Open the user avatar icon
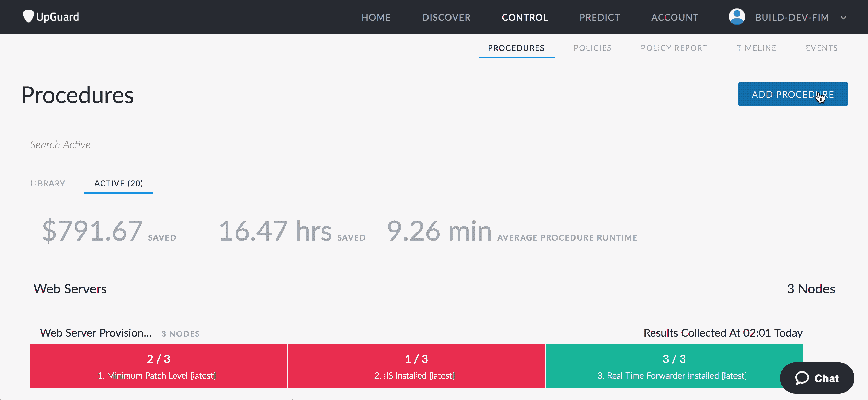This screenshot has width=868, height=400. 737,17
